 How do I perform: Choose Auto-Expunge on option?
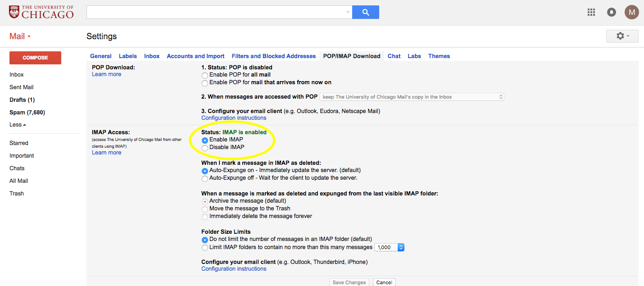pos(205,171)
